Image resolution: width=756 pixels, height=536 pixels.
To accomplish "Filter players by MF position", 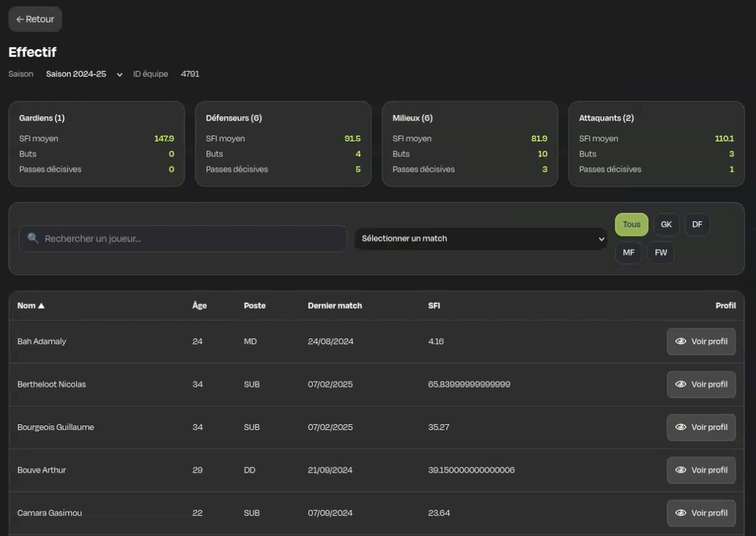I will (628, 253).
